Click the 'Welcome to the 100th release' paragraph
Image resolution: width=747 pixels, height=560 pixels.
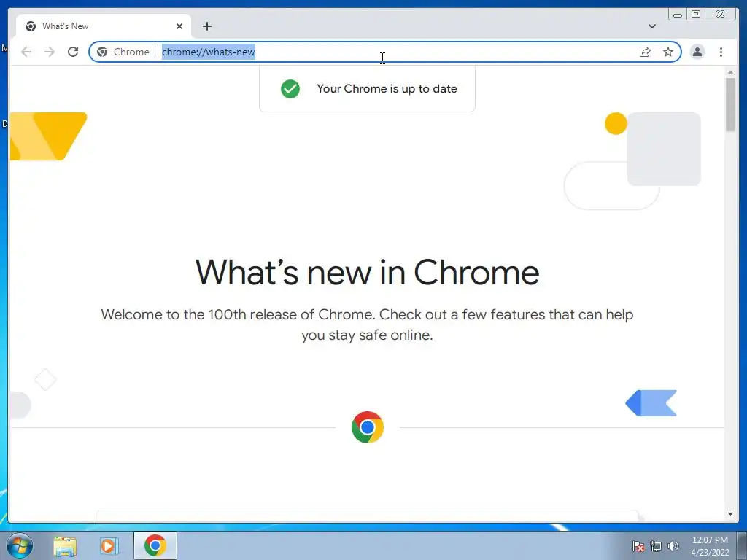[368, 324]
